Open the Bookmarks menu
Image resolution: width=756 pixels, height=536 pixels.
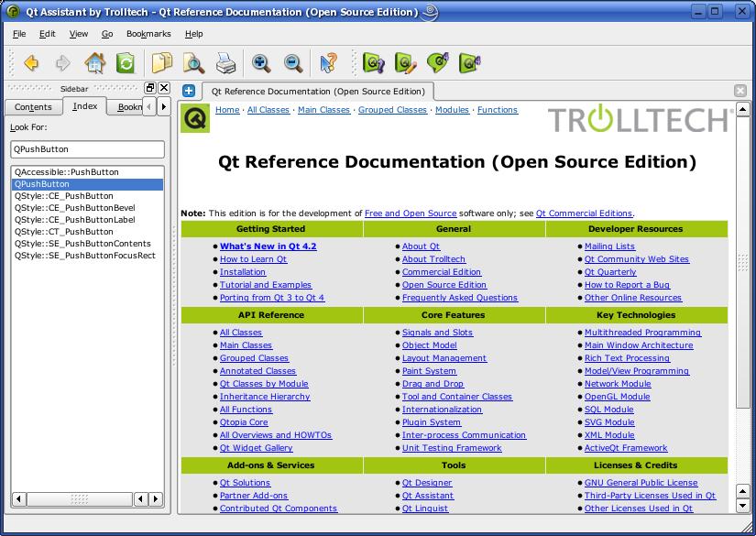point(148,34)
